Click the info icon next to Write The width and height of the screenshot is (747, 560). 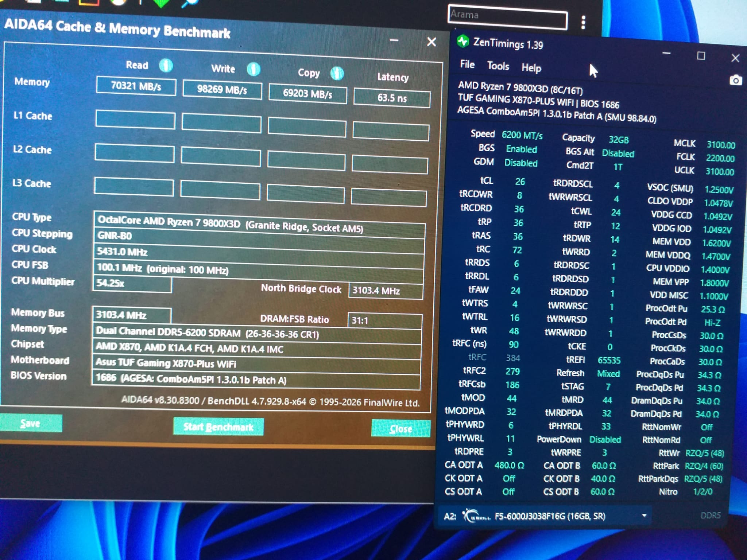point(253,69)
